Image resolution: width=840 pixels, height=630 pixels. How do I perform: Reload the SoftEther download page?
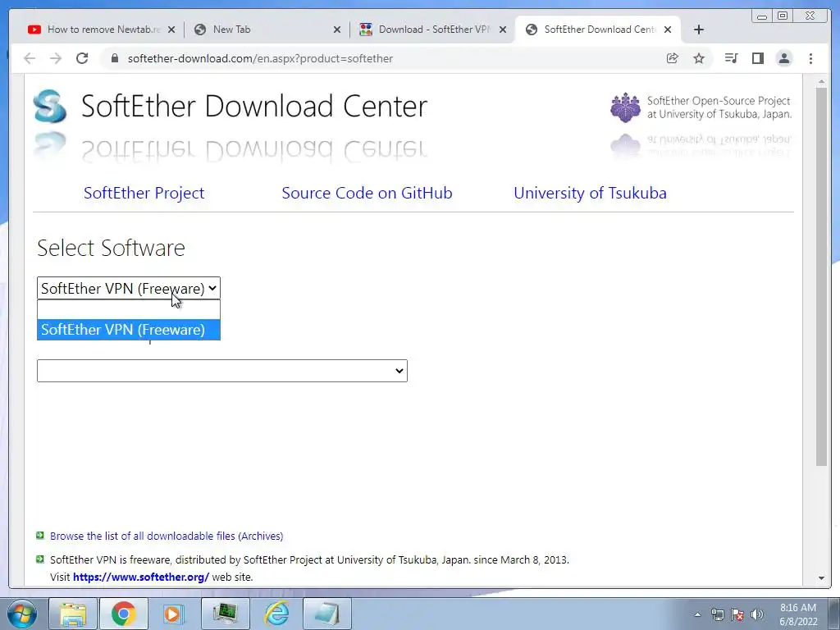point(82,58)
